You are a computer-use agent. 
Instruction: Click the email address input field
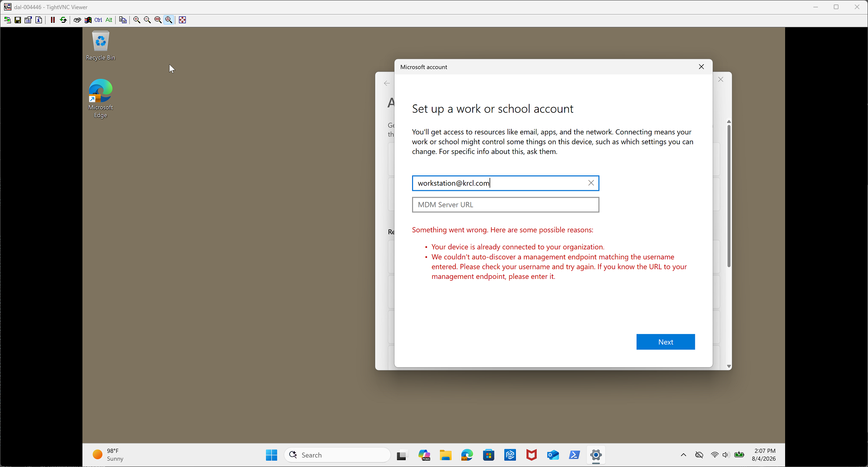pos(505,183)
